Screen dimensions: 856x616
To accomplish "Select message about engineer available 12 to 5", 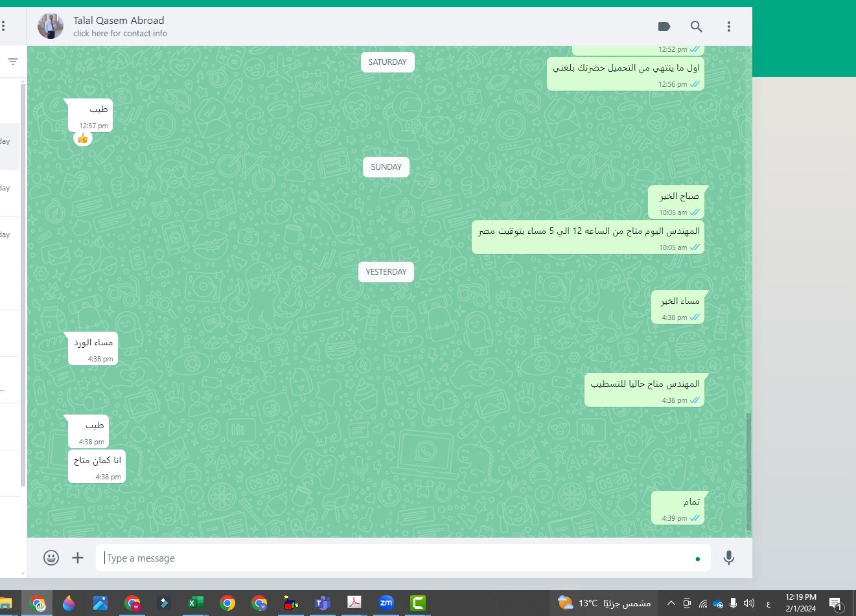I will tap(588, 237).
